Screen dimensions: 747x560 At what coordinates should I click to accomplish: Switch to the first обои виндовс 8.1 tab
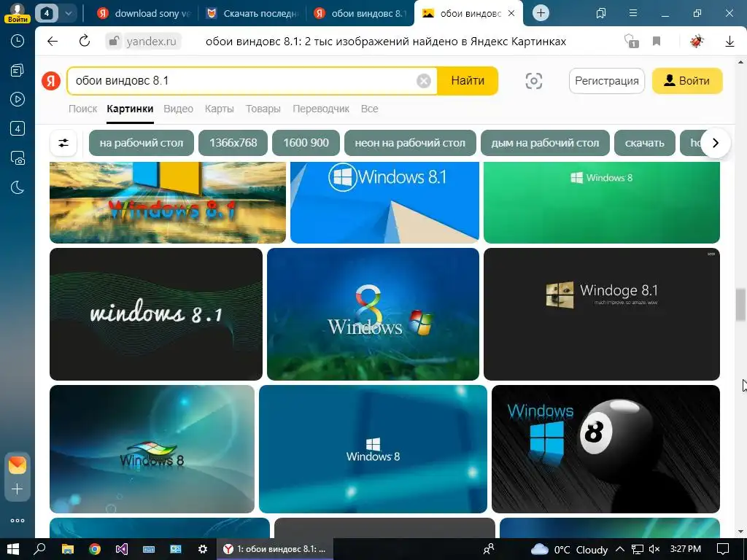click(360, 13)
